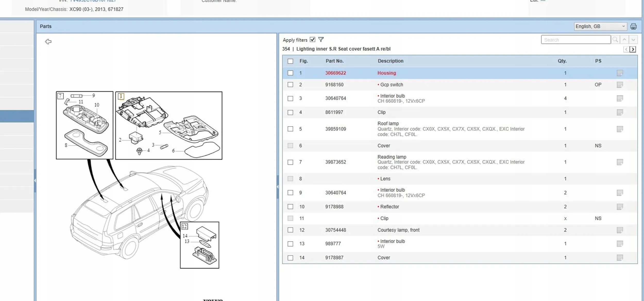
Task: Open note icon for Housing row
Action: (x=620, y=73)
